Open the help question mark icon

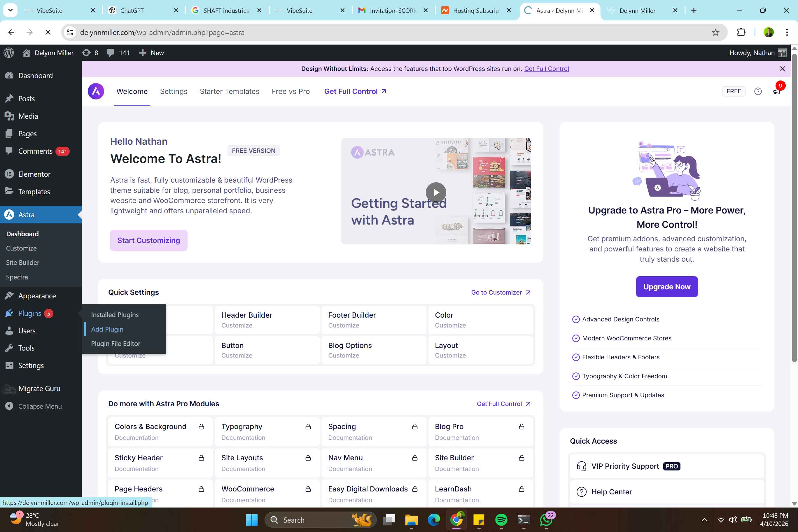coord(758,91)
